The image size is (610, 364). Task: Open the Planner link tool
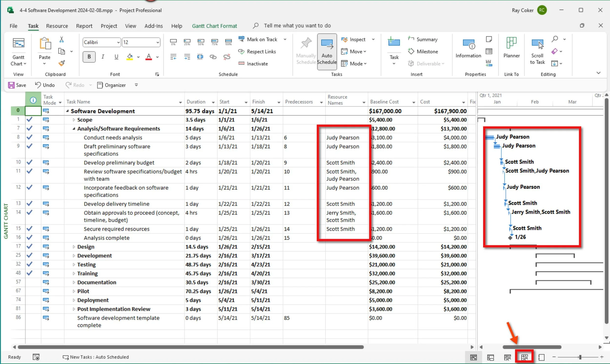[511, 48]
